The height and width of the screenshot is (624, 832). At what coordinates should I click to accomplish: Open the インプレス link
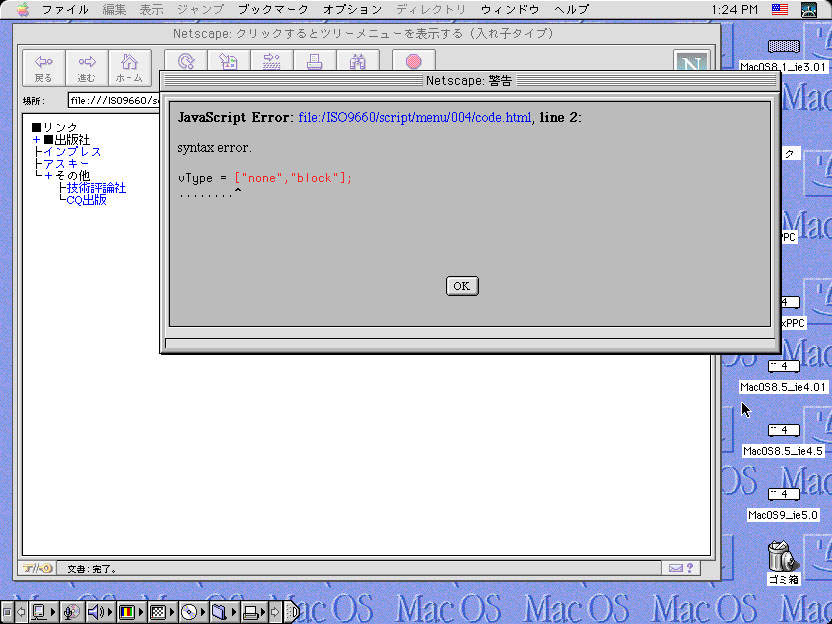point(72,152)
